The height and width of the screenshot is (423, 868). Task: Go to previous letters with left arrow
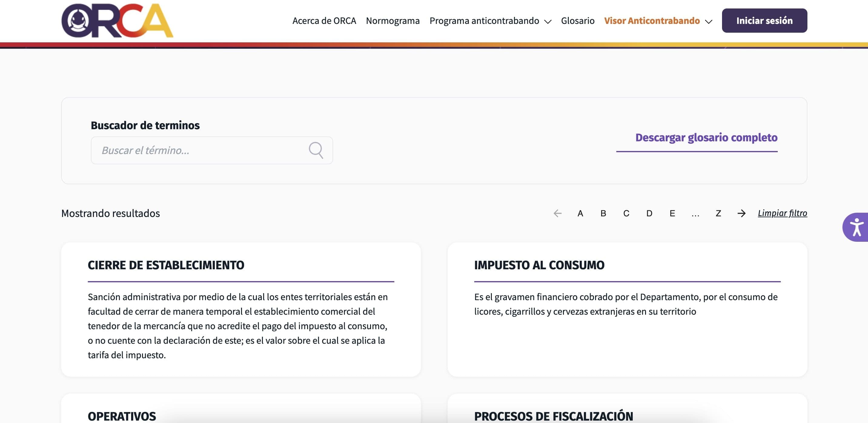pos(557,213)
